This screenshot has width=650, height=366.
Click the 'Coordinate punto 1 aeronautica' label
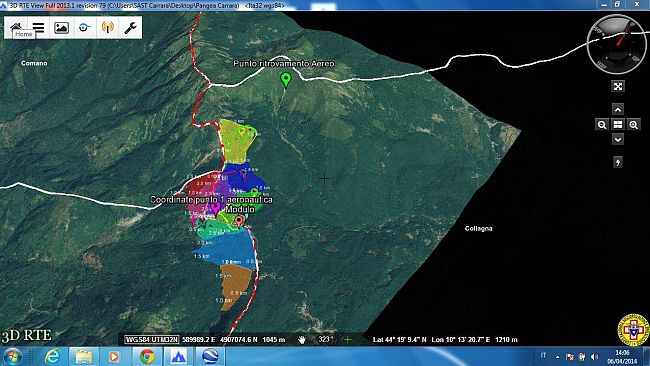pos(211,199)
